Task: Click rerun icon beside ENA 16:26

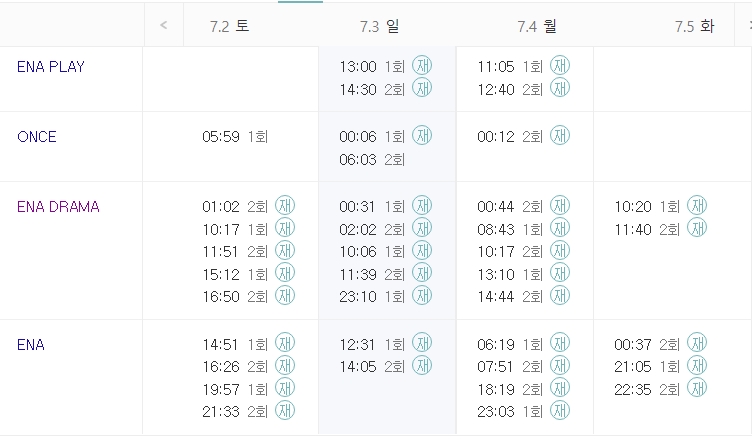Action: click(x=285, y=366)
